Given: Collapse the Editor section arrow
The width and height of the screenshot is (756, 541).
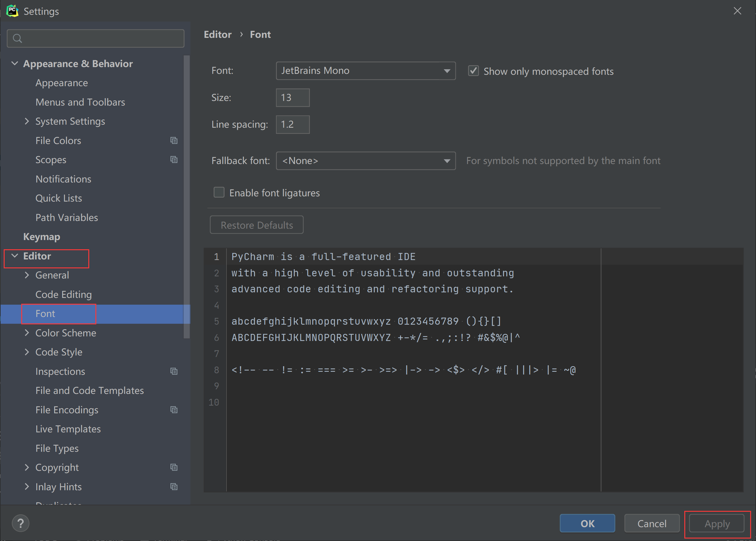Looking at the screenshot, I should pyautogui.click(x=15, y=256).
